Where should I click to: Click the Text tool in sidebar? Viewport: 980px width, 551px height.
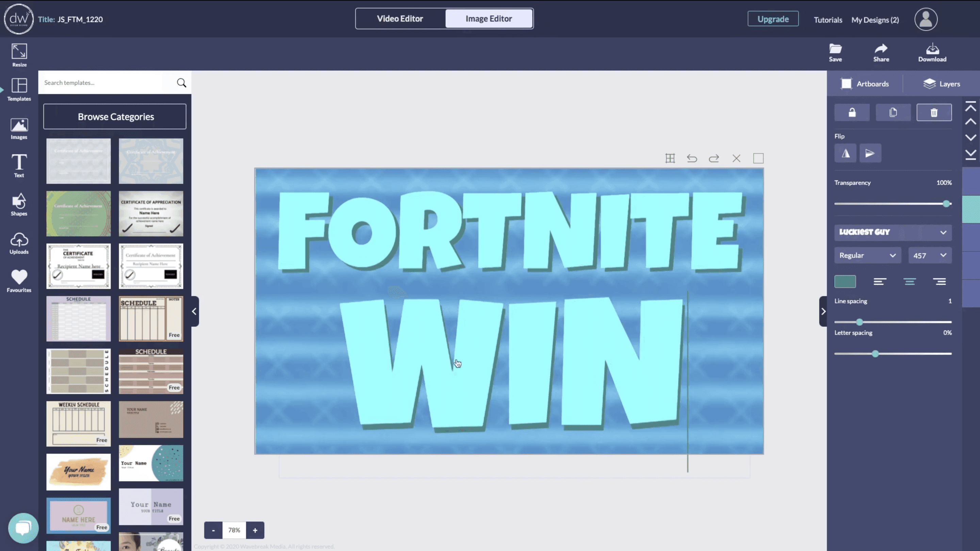19,166
